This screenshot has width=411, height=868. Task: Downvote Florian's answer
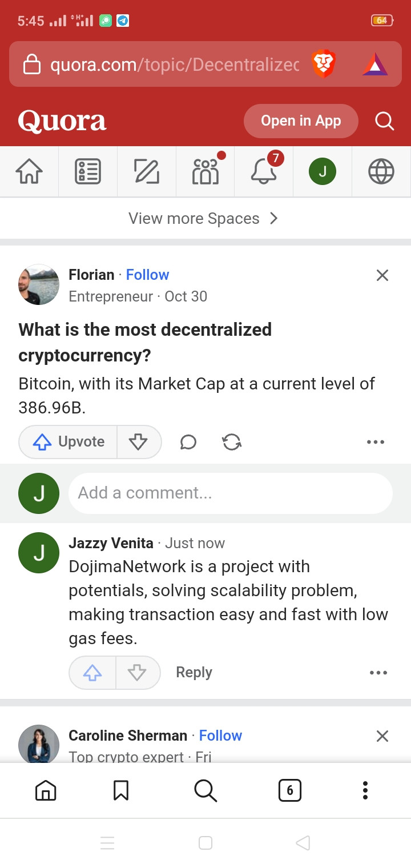pos(139,442)
